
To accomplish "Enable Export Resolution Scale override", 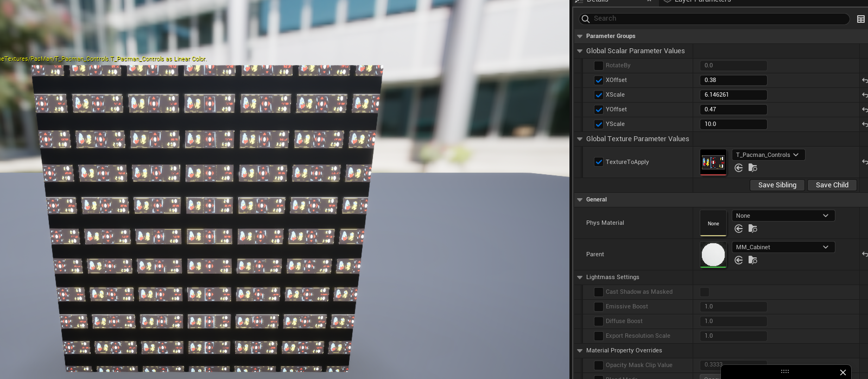I will [x=599, y=336].
